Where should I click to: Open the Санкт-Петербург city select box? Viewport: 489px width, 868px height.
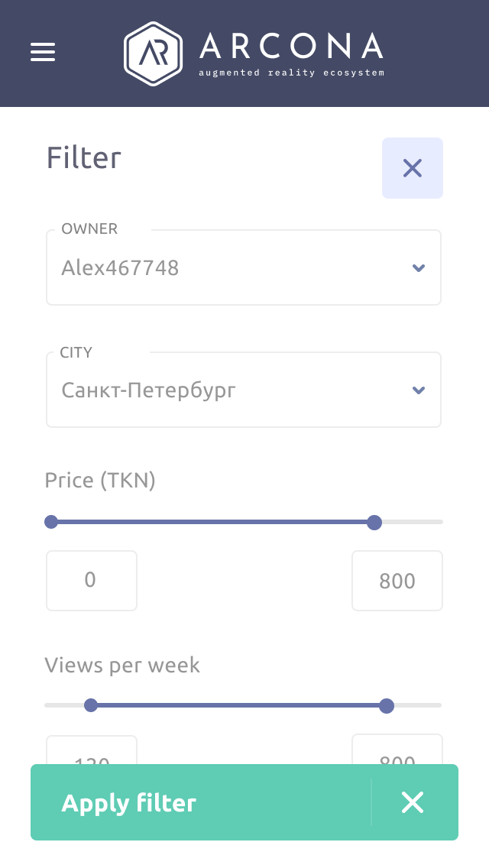click(229, 390)
